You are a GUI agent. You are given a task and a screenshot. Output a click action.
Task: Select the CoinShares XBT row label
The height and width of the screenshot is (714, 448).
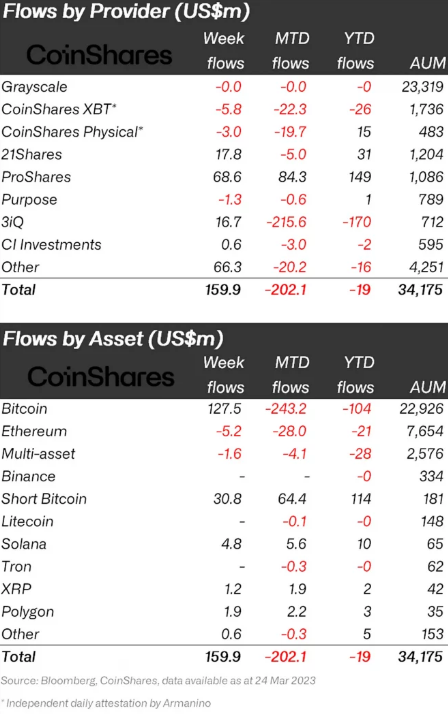(x=59, y=109)
